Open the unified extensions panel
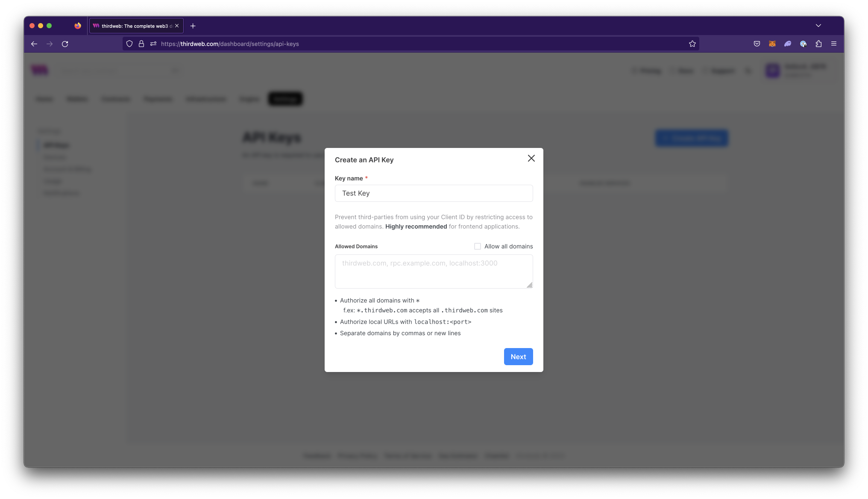868x499 pixels. tap(819, 44)
